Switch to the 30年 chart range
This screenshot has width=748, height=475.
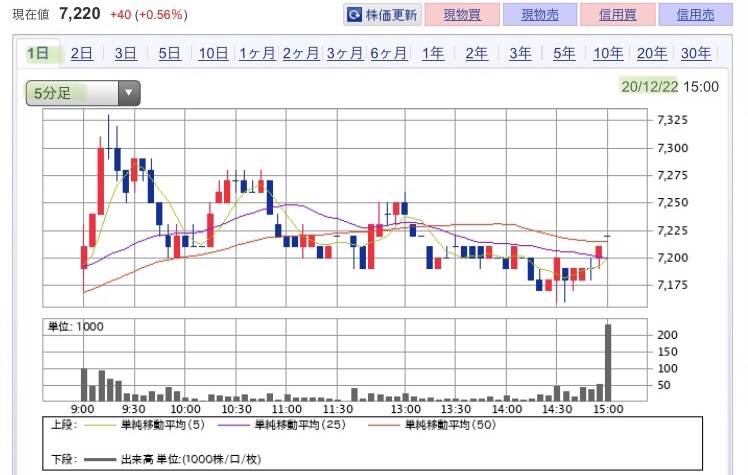696,53
